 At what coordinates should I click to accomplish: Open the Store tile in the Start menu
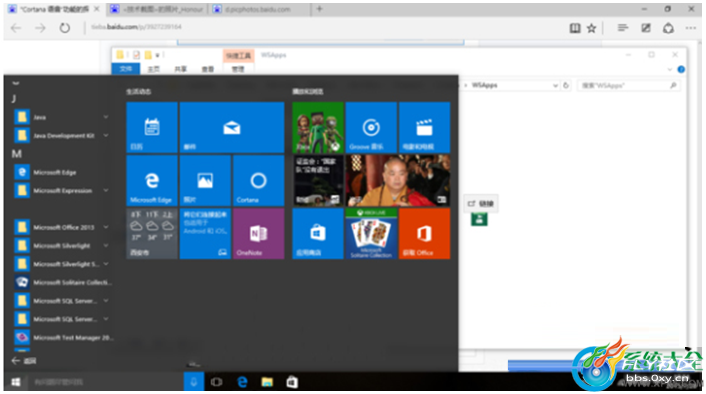(x=318, y=234)
